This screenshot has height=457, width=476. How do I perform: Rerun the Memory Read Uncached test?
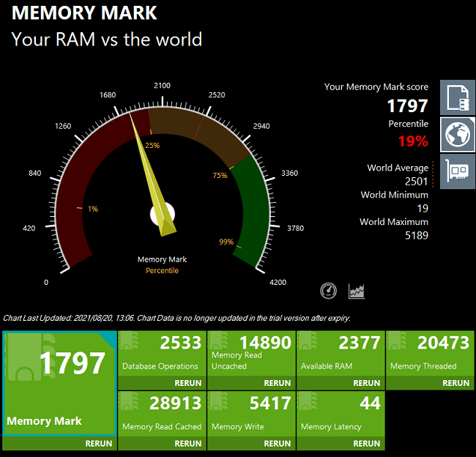click(277, 383)
